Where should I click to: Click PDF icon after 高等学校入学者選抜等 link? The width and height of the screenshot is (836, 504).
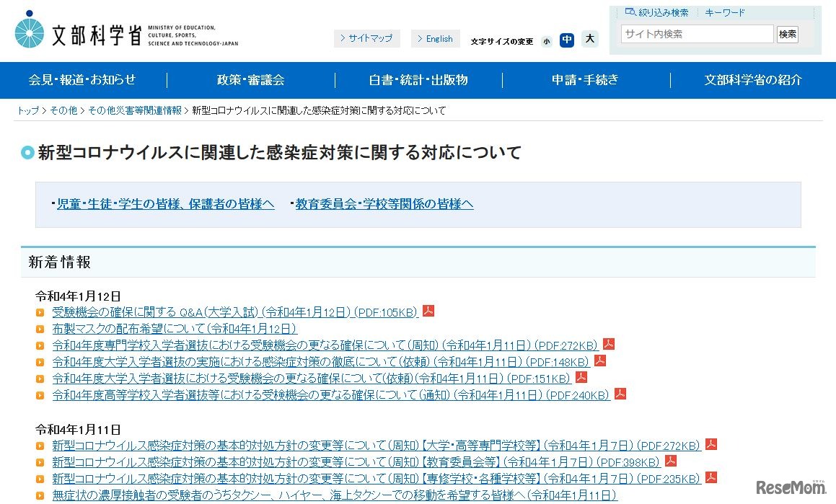(620, 394)
